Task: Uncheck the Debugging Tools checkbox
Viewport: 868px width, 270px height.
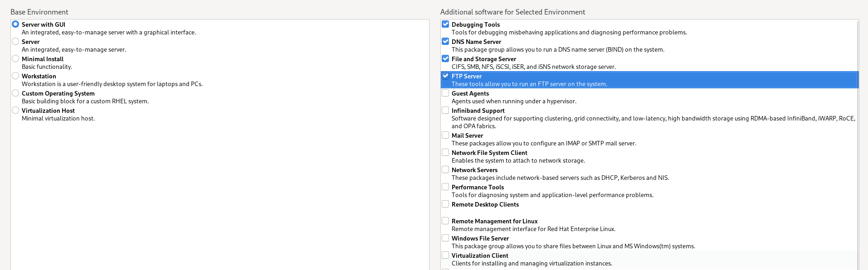Action: (x=445, y=24)
